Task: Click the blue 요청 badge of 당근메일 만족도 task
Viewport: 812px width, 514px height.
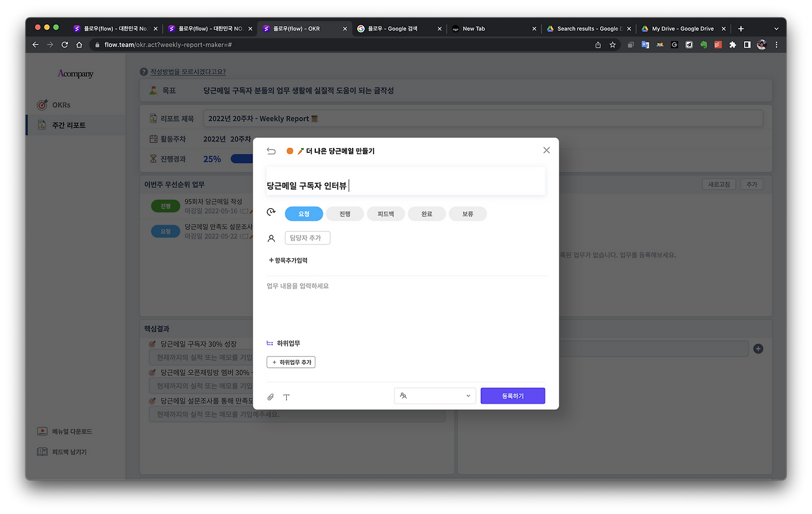Action: [x=166, y=231]
